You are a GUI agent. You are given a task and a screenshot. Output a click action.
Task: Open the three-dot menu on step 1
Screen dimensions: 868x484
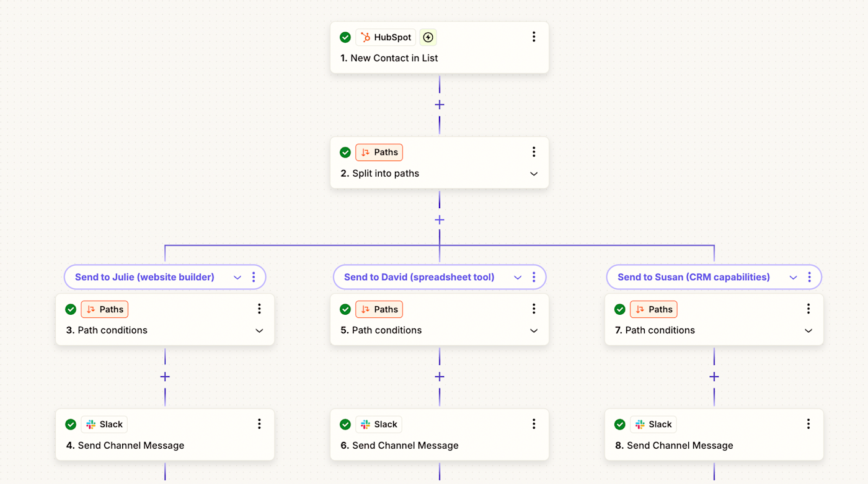pos(534,37)
